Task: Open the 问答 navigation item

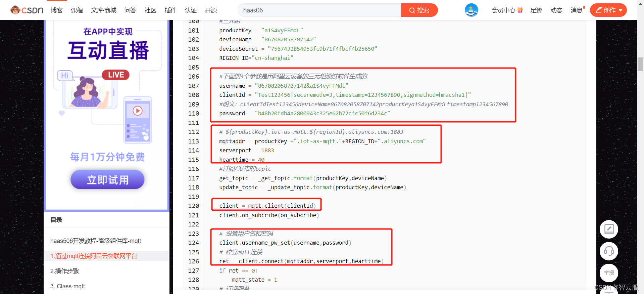Action: (130, 10)
